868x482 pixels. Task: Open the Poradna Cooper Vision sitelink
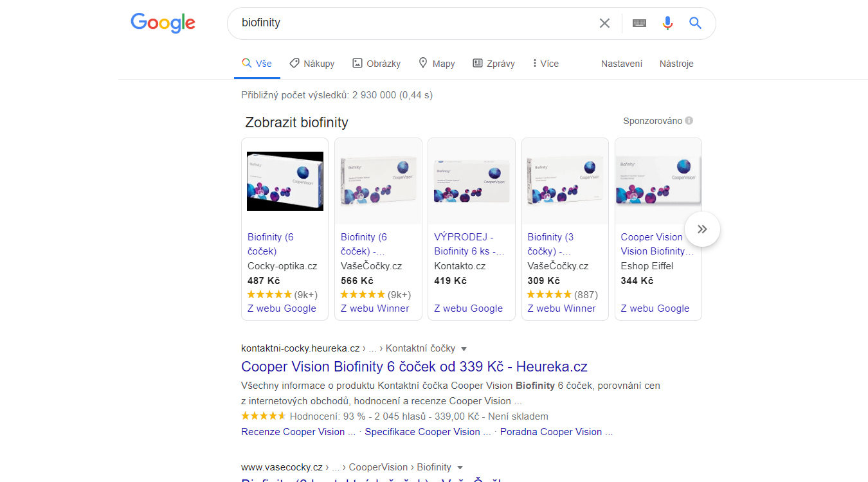coord(557,432)
